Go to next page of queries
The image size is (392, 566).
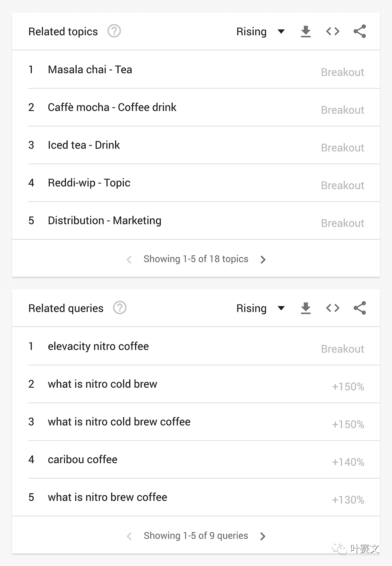[x=263, y=536]
